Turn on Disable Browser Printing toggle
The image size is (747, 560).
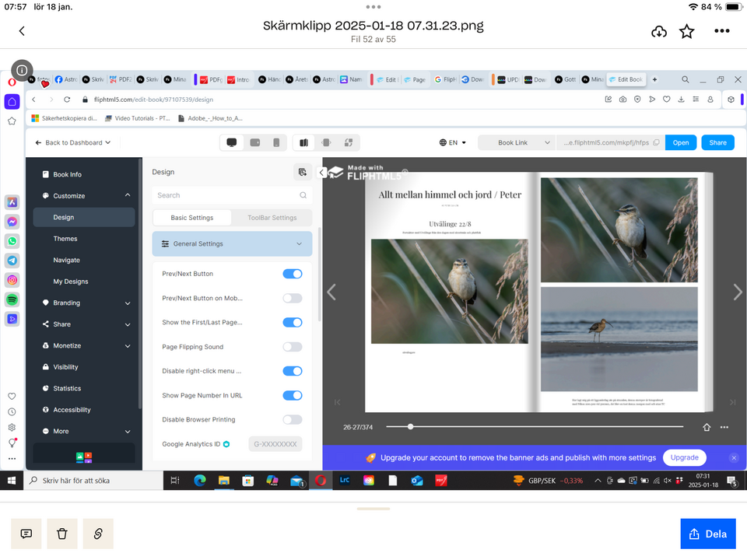293,420
